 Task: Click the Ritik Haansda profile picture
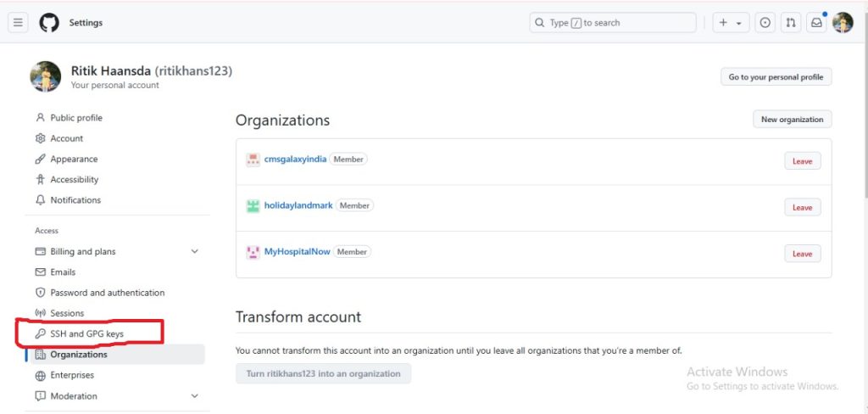pos(46,76)
